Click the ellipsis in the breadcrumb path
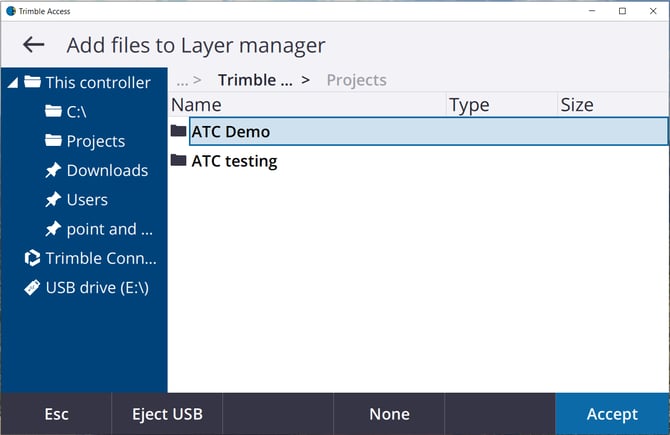Viewport: 670px width, 435px height. click(182, 80)
